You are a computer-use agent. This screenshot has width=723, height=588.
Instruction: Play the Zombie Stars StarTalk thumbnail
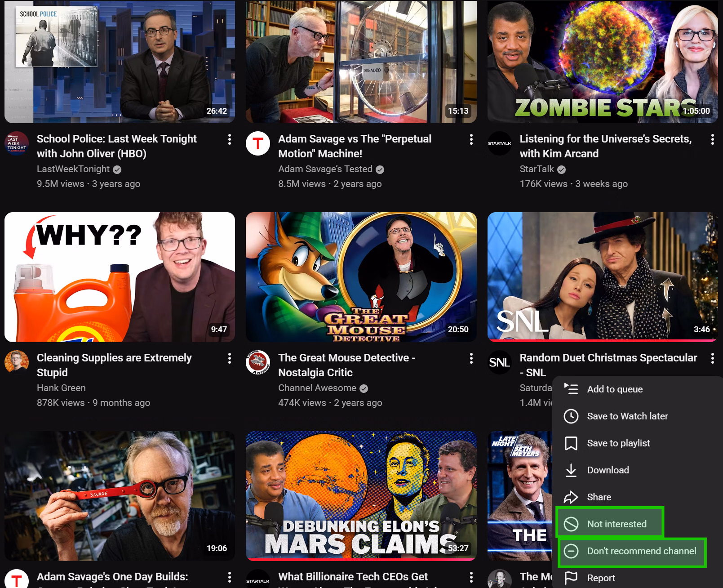coord(602,62)
